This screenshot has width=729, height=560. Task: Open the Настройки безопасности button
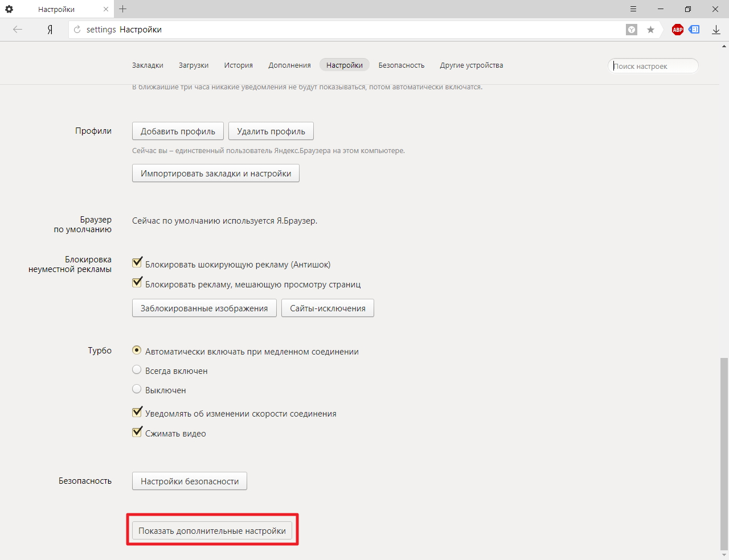(190, 481)
